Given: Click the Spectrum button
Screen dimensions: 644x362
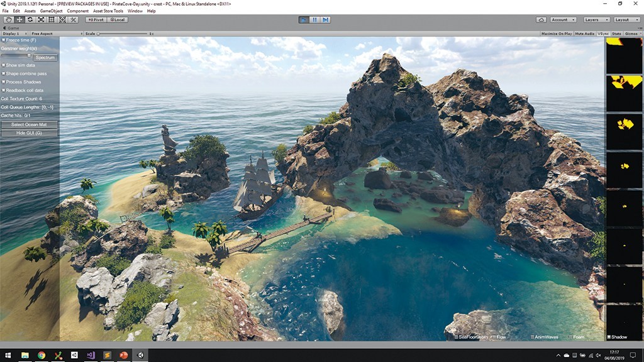Looking at the screenshot, I should 45,57.
